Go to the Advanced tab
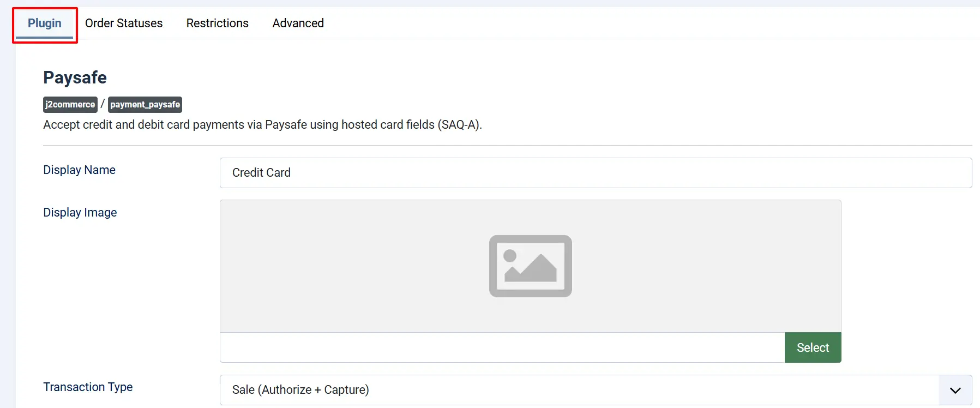This screenshot has width=980, height=408. pos(298,23)
